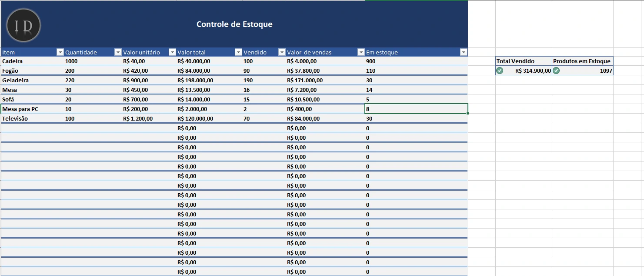Open the Item column filter dropdown
The image size is (644, 276).
tap(60, 52)
